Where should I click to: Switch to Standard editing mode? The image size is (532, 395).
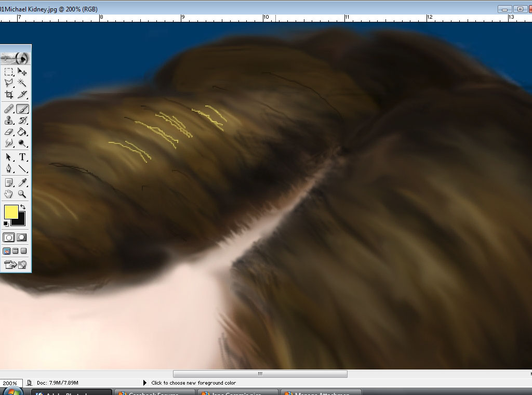point(9,237)
